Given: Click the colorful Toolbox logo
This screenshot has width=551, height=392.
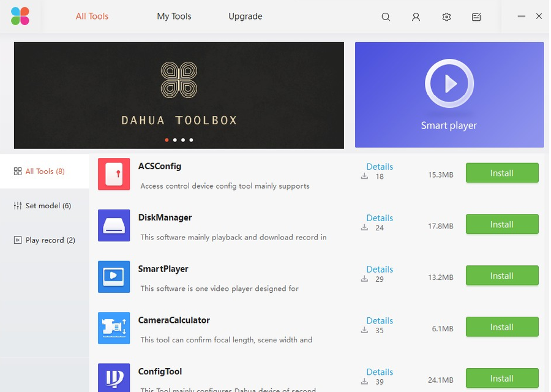Looking at the screenshot, I should tap(20, 16).
